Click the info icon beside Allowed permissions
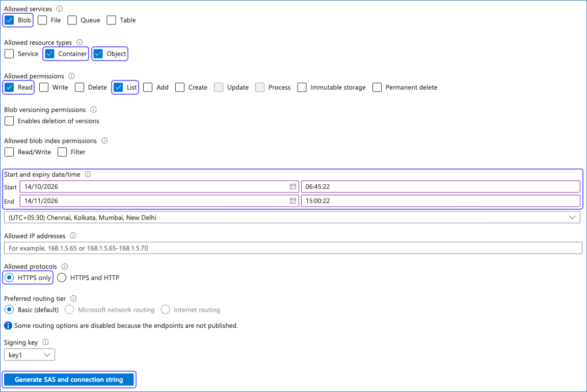The width and height of the screenshot is (587, 392). [71, 76]
